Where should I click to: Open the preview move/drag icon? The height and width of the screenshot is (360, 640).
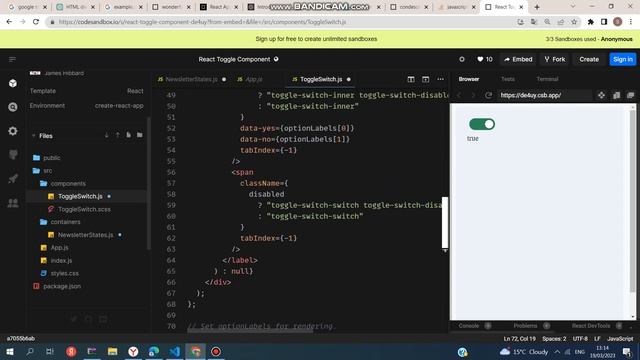click(601, 95)
